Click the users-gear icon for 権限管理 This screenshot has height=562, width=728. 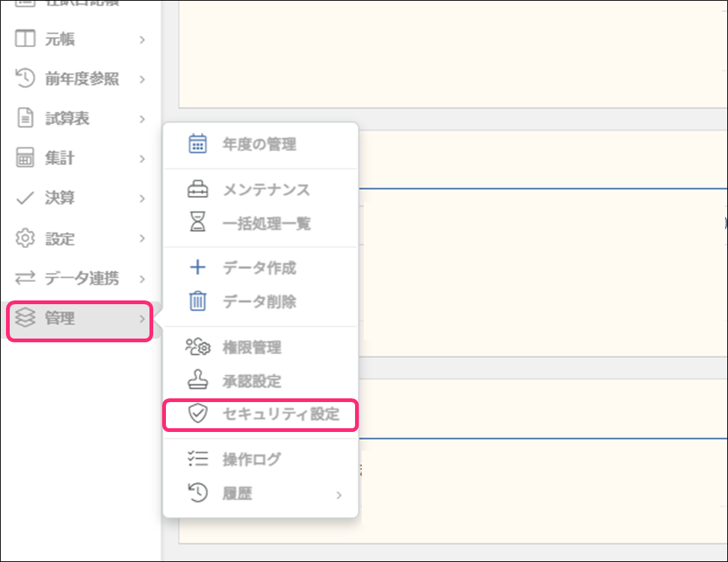[197, 348]
